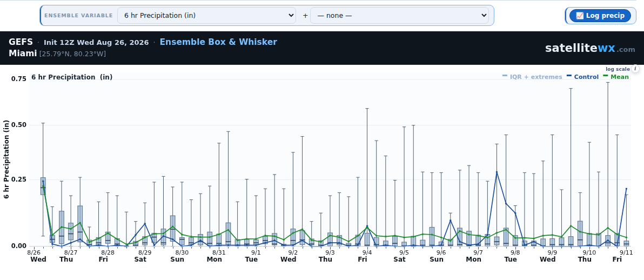Click the 9/1 Tue date label
This screenshot has height=280, width=644.
tap(254, 256)
